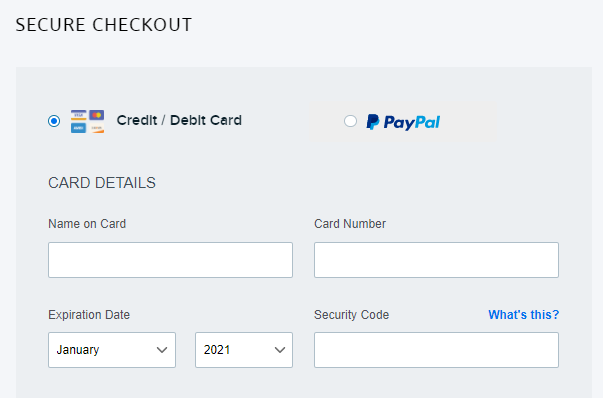Click the chevron arrow beside January
This screenshot has height=398, width=603.
(x=162, y=350)
